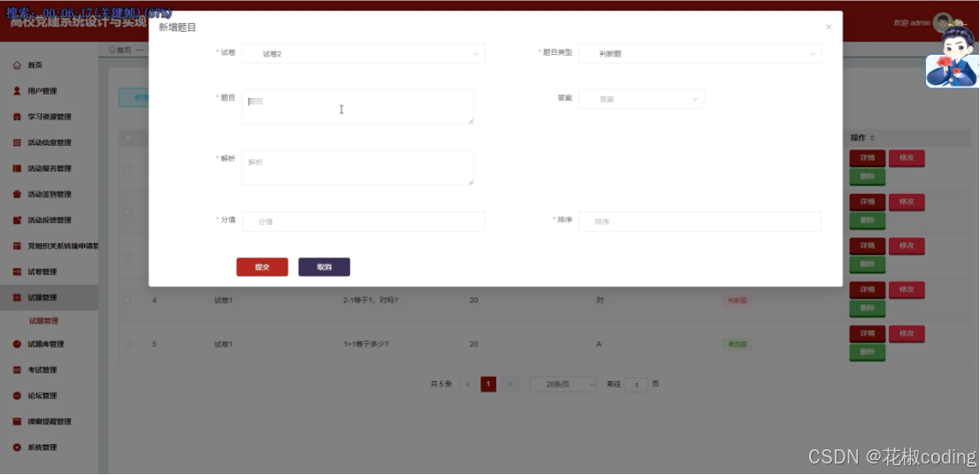The width and height of the screenshot is (980, 475).
Task: Click the sort icon beside 操作 column
Action: (x=872, y=137)
